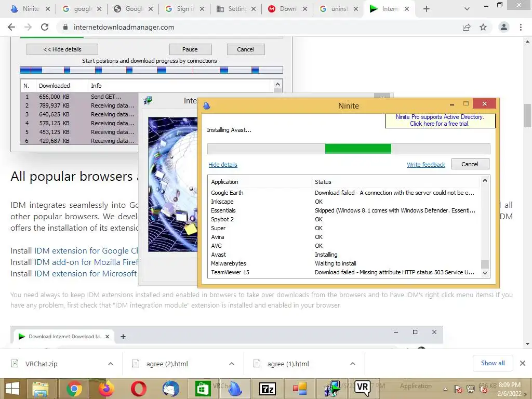Switch to Internet Download Manager taskbar icon
The image size is (532, 399).
[x=332, y=389]
